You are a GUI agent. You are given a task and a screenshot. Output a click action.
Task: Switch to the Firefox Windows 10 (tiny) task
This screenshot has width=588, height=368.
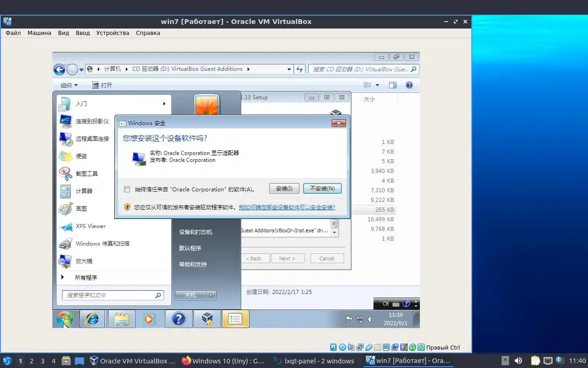coord(223,361)
